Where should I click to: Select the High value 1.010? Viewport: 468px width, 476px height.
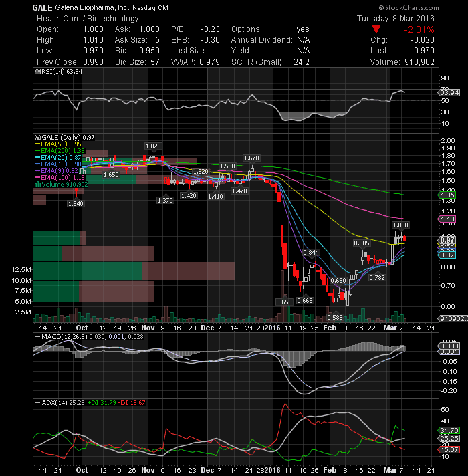[x=93, y=40]
